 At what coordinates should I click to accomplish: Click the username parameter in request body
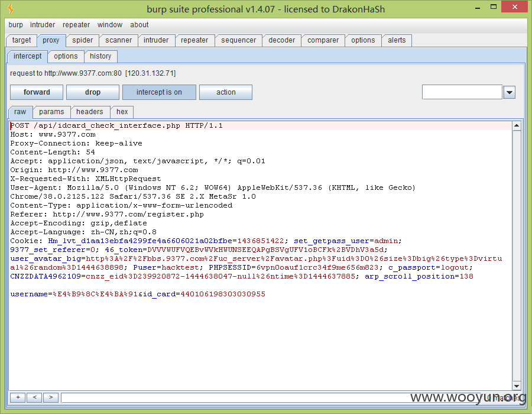(74, 294)
